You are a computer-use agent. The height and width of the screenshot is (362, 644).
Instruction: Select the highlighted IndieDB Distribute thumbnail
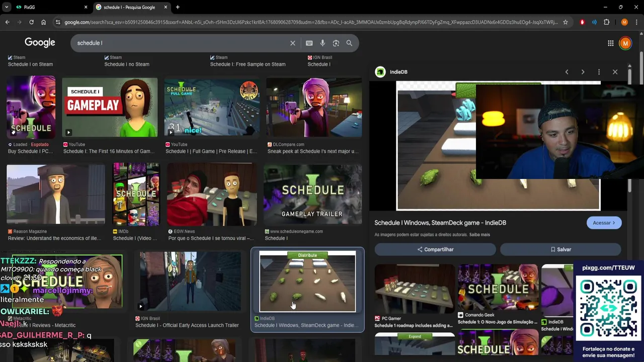tap(307, 282)
